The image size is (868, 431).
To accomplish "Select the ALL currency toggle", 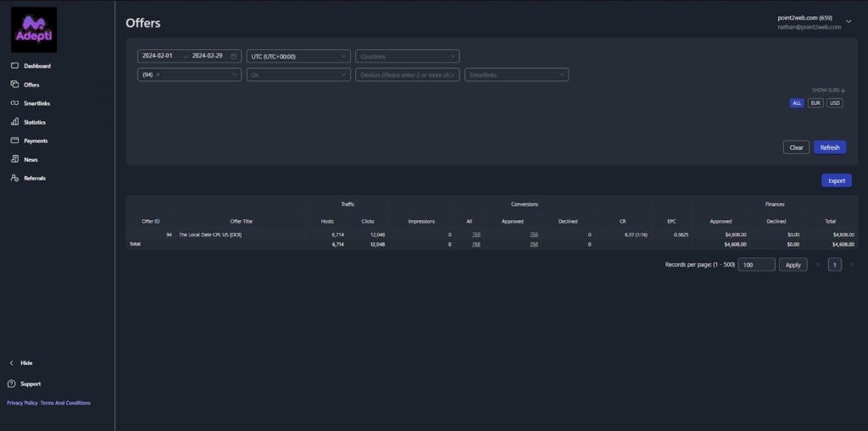I will [x=797, y=103].
